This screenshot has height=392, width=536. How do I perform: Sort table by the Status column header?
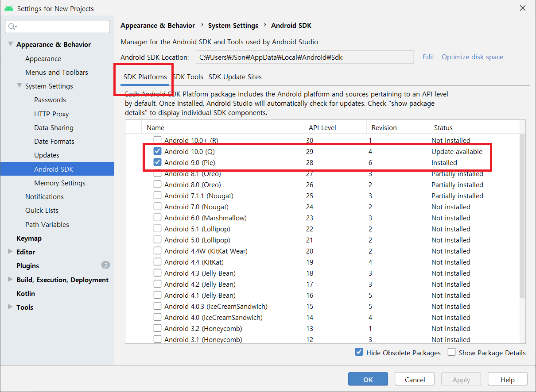[474, 127]
